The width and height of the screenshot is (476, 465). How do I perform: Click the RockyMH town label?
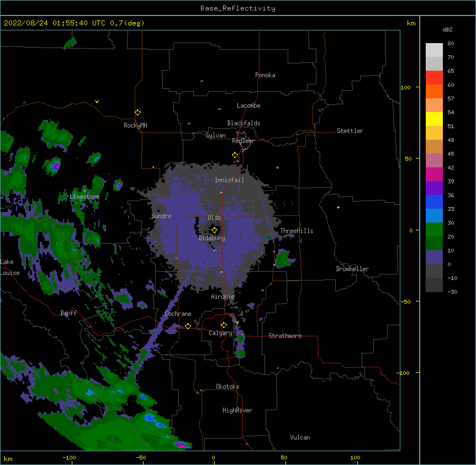pos(135,125)
